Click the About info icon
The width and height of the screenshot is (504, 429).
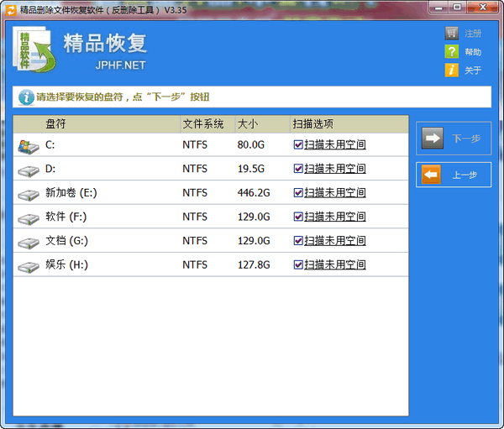[x=452, y=71]
